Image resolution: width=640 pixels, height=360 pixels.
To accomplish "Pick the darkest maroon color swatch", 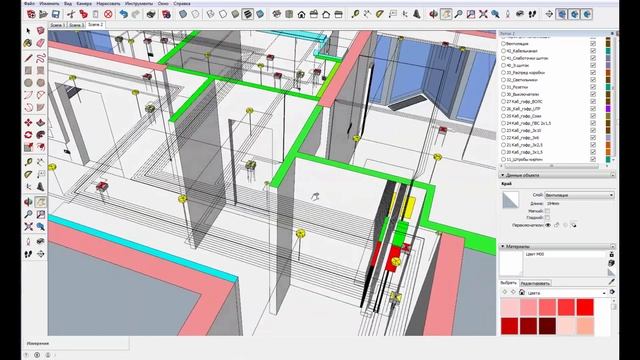I will (x=547, y=326).
